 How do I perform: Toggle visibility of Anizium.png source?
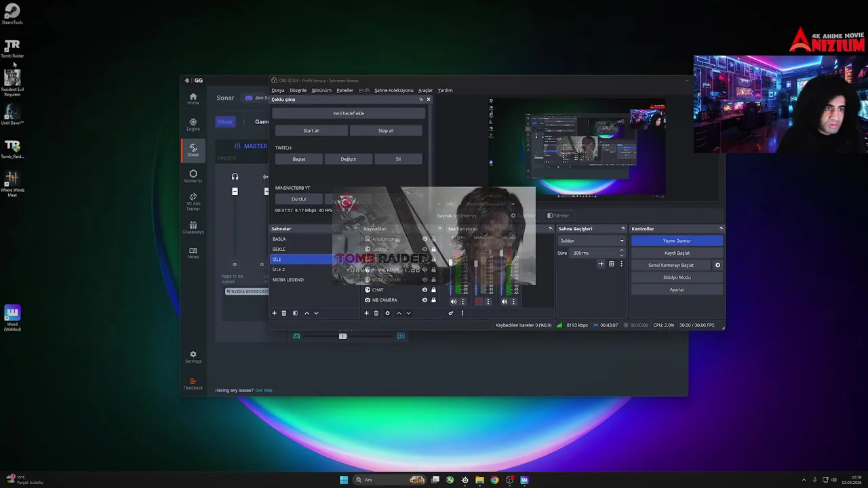(x=425, y=239)
